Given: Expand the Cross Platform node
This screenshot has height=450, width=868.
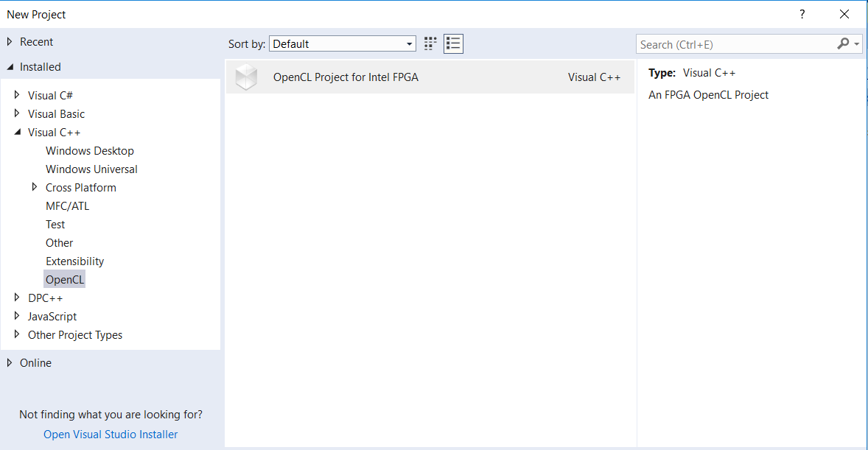Looking at the screenshot, I should (35, 187).
